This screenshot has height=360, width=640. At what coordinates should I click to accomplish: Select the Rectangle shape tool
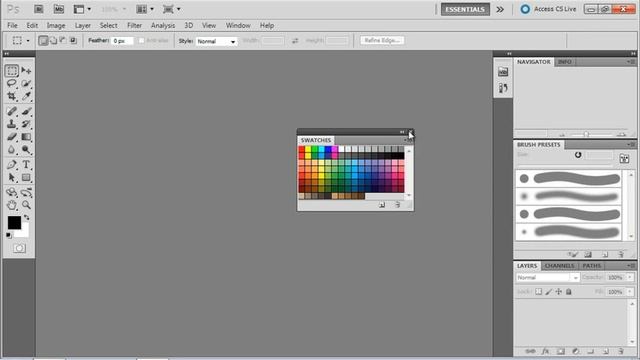click(x=26, y=178)
